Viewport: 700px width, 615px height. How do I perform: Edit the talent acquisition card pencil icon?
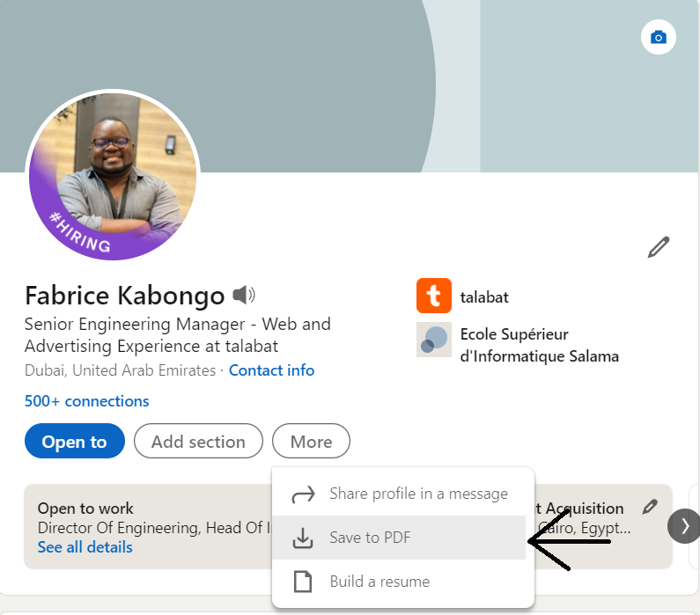(x=650, y=507)
